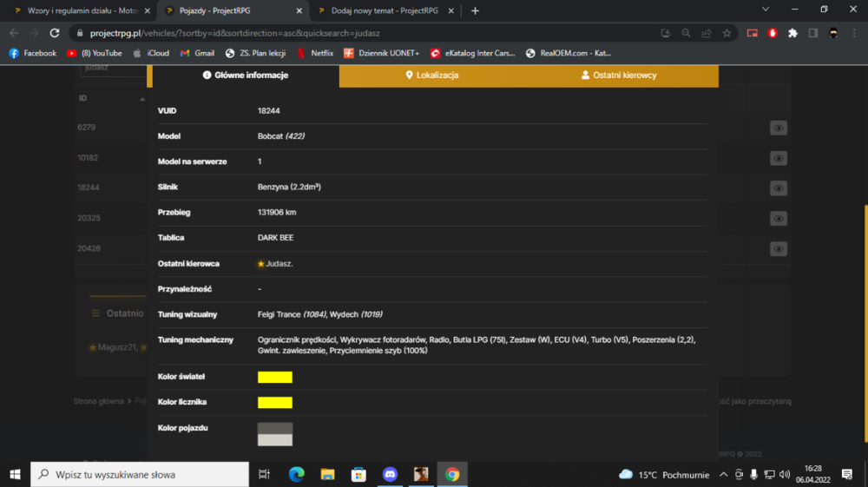Toggle the browser side panel
Image resolution: width=868 pixels, height=487 pixels.
pos(813,33)
